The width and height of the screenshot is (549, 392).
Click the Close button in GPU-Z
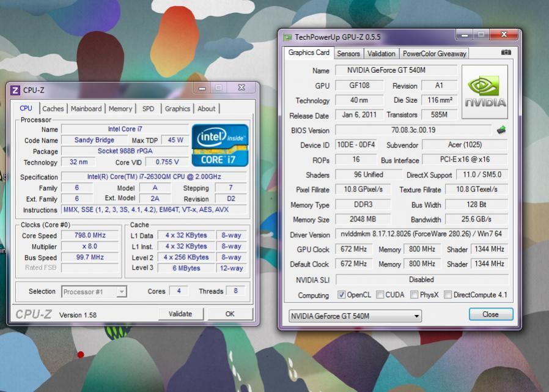[491, 314]
